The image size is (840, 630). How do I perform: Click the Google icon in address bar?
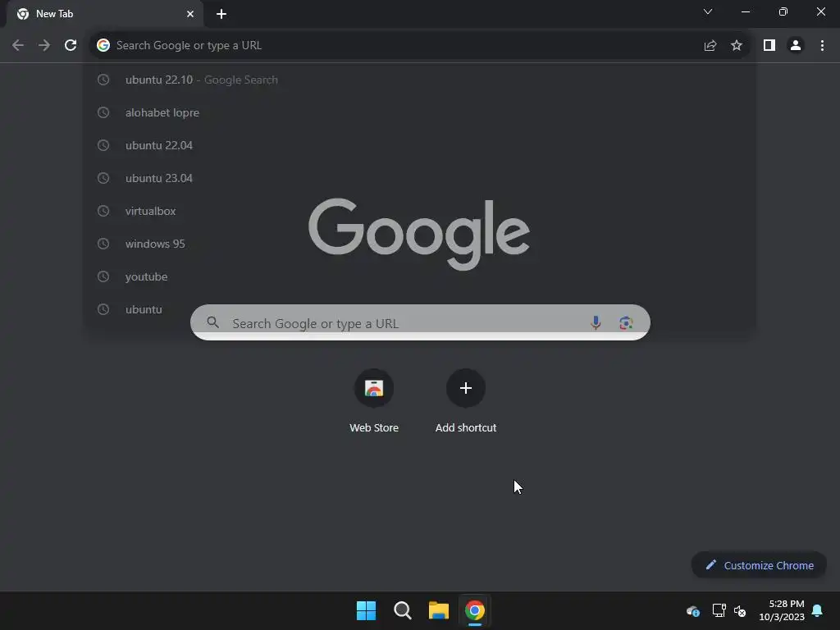103,46
